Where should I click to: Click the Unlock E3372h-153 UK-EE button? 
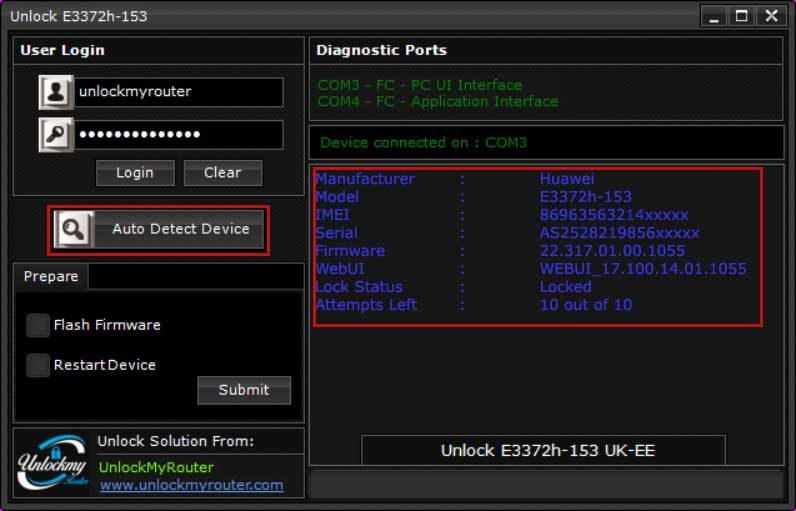[543, 450]
